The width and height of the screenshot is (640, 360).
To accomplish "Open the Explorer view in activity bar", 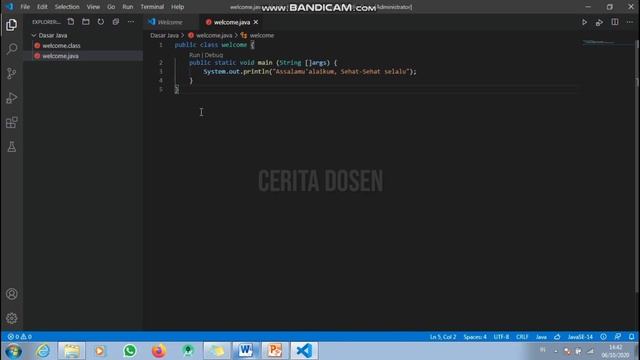I will coord(11,25).
